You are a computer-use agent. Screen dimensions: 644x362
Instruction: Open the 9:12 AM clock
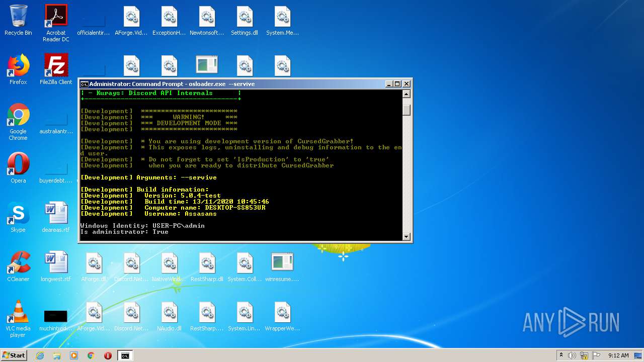618,355
